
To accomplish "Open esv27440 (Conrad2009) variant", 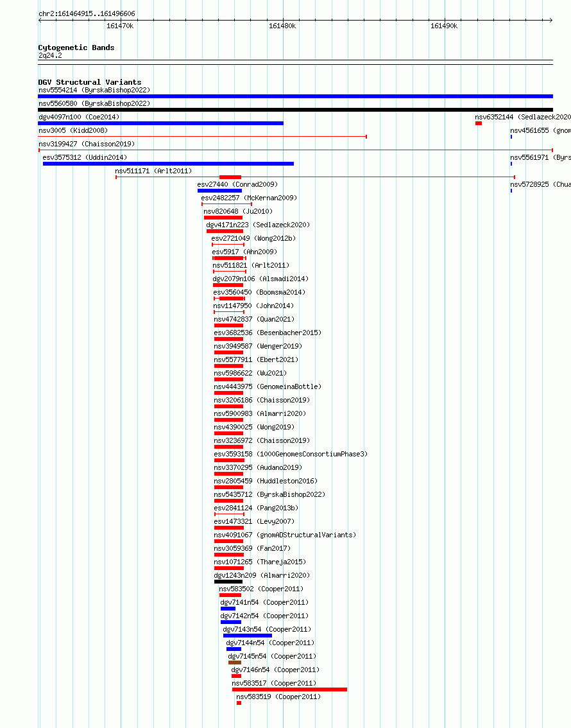I will [237, 184].
